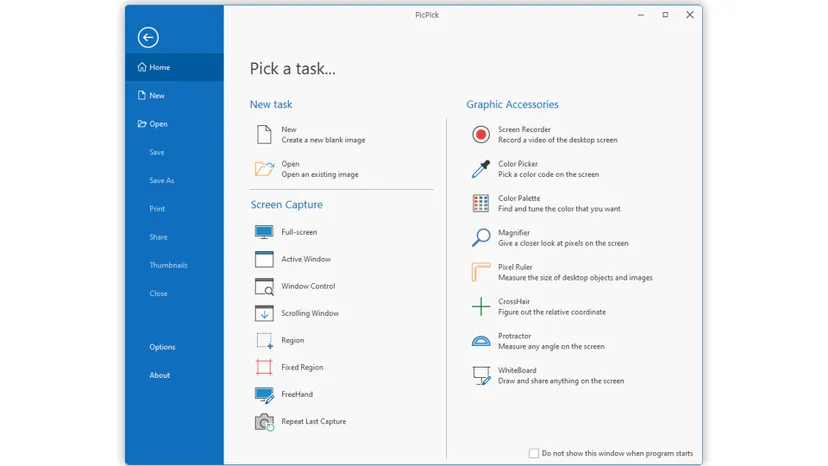Viewport: 828px width, 466px height.
Task: Click the Color Picker eyedropper icon
Action: tap(481, 169)
